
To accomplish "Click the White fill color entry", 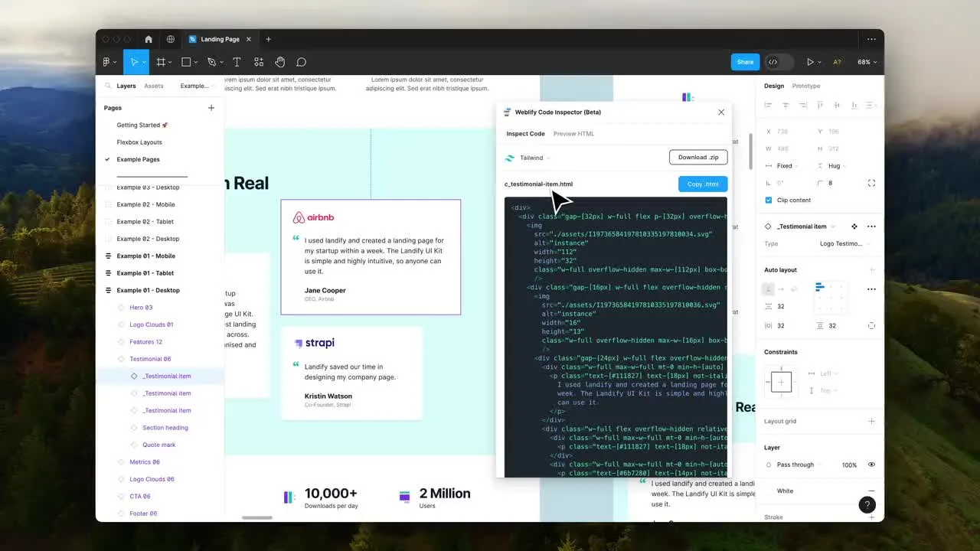I will [x=785, y=491].
